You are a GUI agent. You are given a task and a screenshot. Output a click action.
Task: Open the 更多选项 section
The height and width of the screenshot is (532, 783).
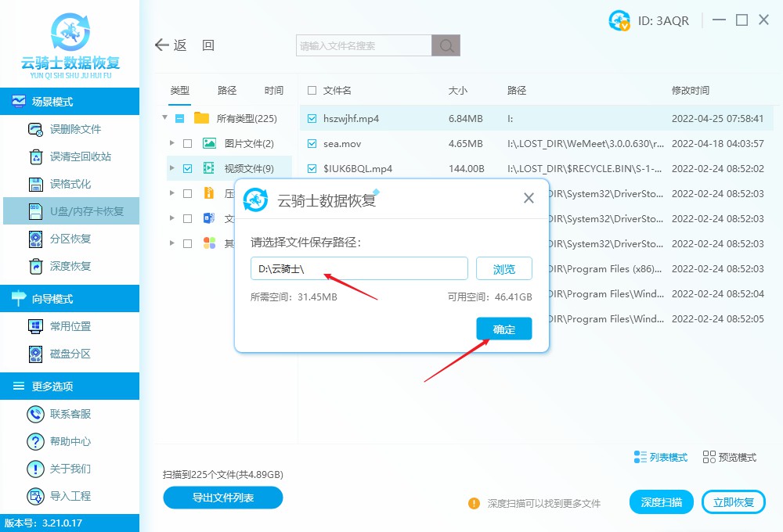(70, 386)
